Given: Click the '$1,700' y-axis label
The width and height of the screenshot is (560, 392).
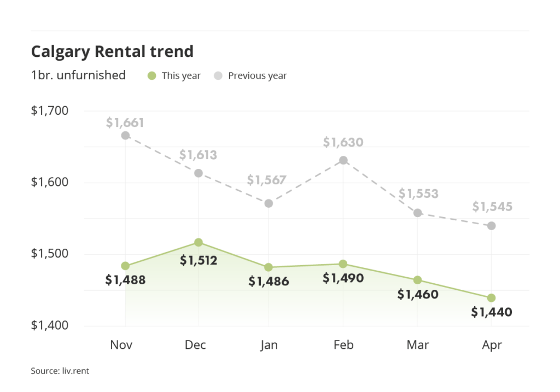Looking at the screenshot, I should tap(50, 111).
